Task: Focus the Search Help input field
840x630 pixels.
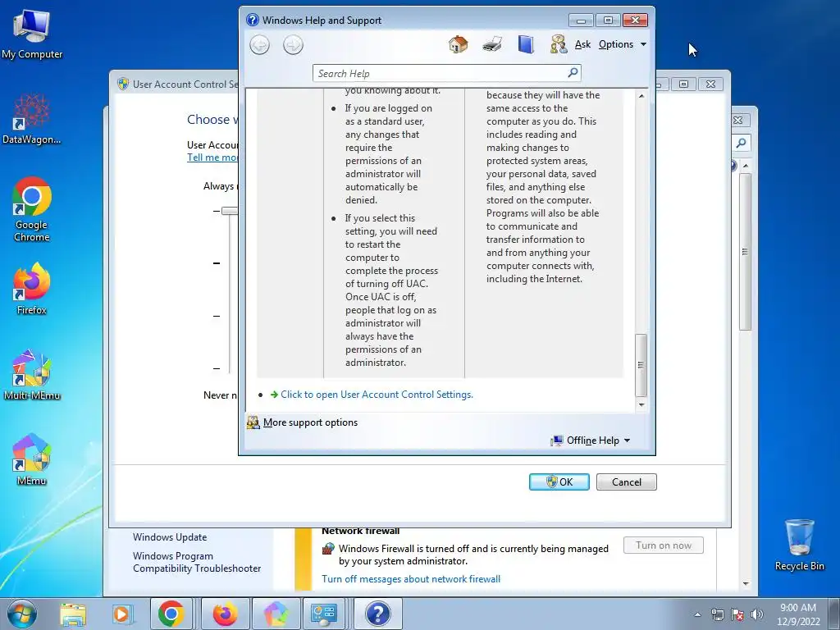Action: coord(440,73)
